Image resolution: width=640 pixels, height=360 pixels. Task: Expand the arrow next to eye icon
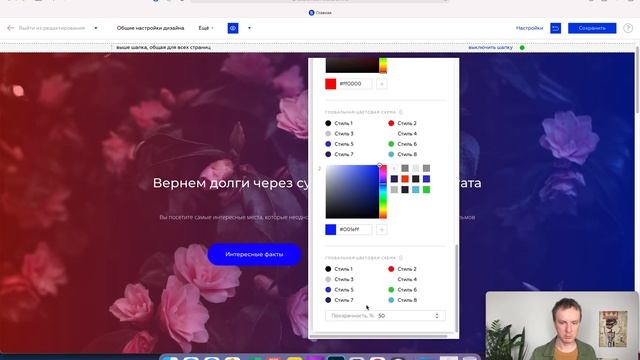tap(249, 28)
